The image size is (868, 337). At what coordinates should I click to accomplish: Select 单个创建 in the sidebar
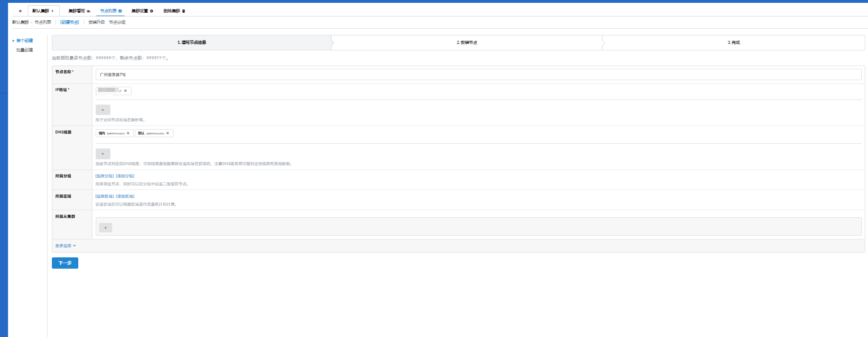tap(25, 41)
